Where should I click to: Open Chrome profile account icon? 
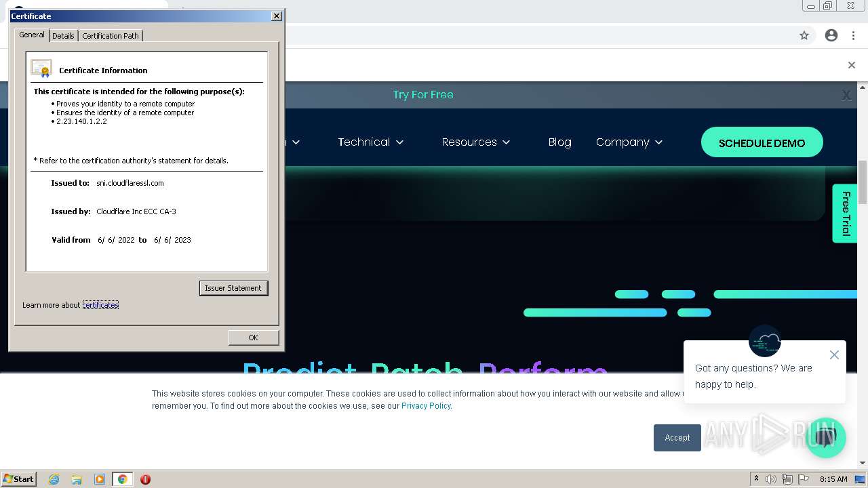pos(831,35)
